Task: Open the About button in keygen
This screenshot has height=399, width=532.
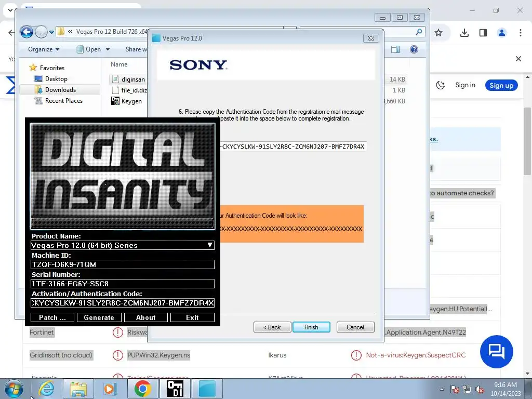Action: point(146,317)
